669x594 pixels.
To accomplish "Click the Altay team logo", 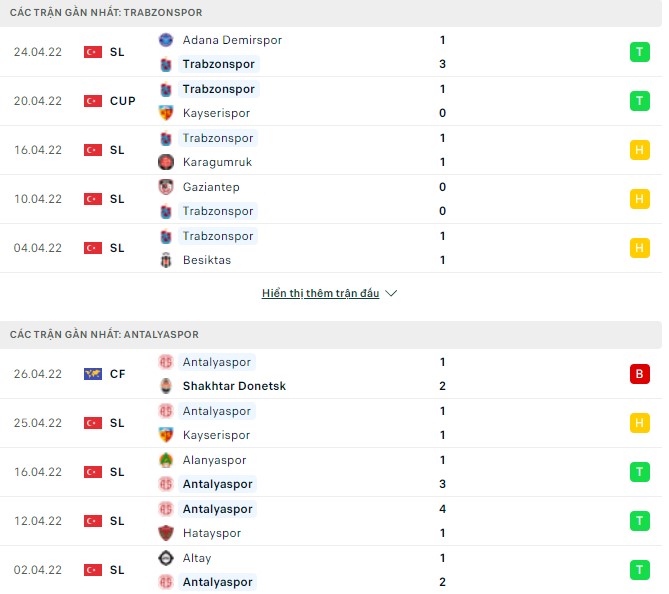I will 166,558.
